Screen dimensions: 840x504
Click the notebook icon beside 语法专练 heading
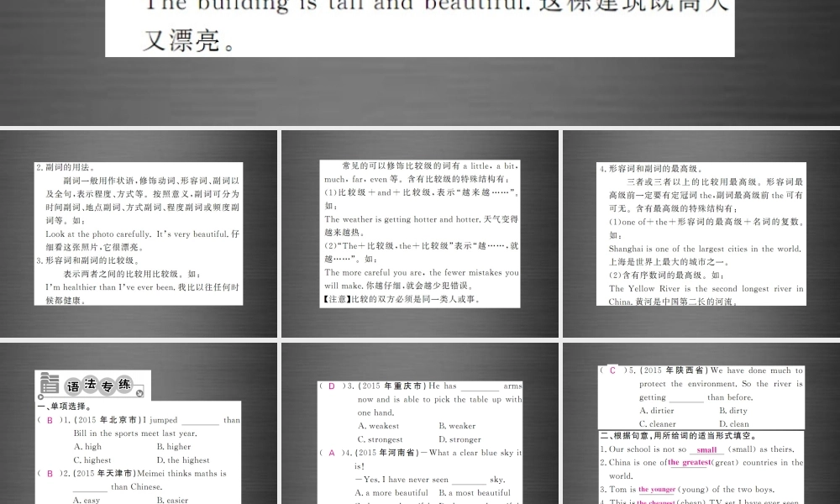click(x=50, y=383)
